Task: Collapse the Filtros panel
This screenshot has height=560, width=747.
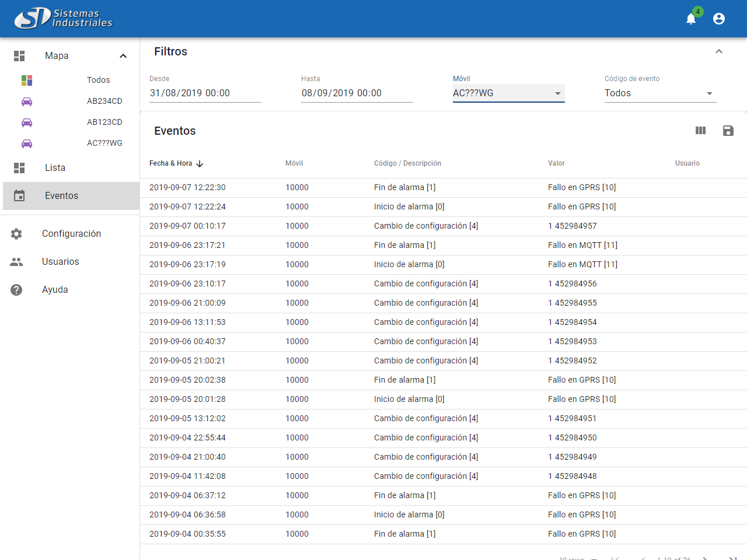Action: click(719, 51)
